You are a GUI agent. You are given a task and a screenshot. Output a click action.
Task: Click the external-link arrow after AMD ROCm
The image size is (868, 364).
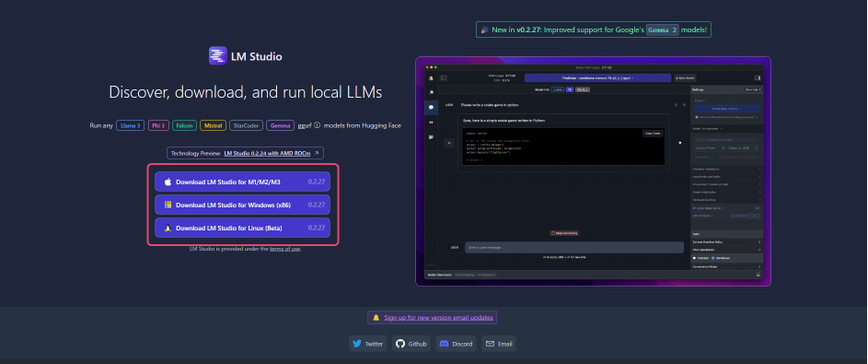pos(317,153)
